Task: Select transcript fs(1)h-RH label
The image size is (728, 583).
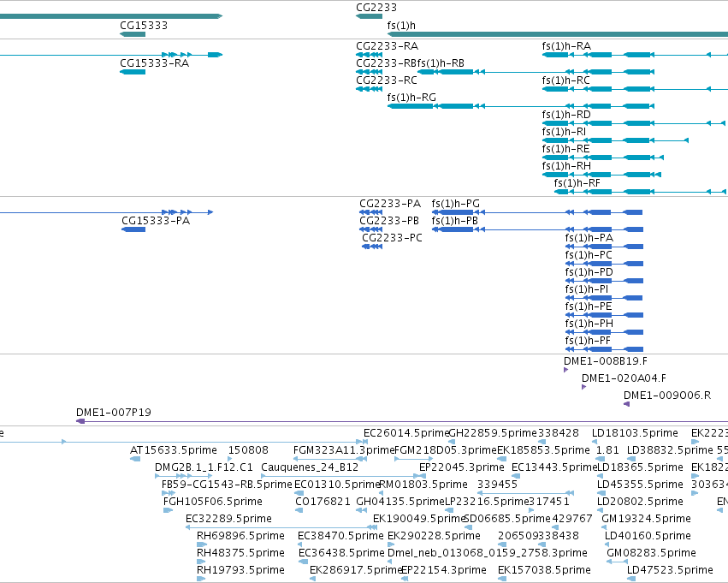Action: (x=566, y=166)
